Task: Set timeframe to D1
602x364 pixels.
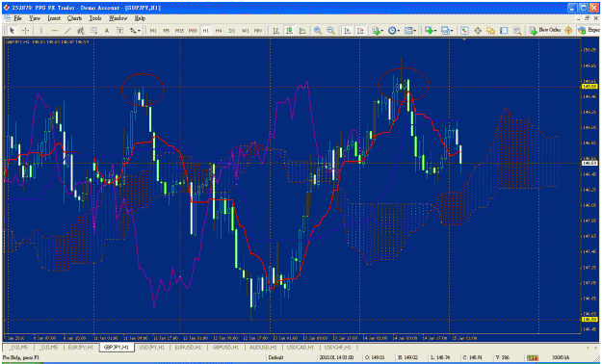Action: tap(232, 31)
